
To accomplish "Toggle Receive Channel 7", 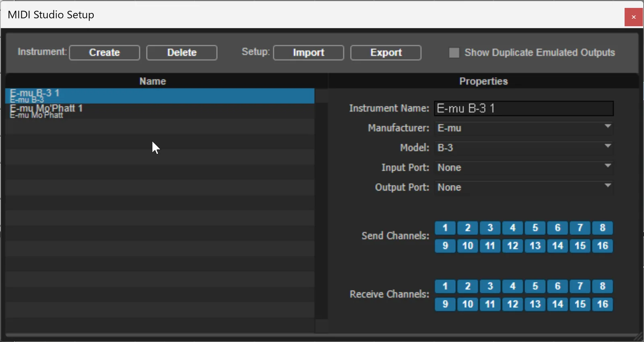I will tap(580, 286).
